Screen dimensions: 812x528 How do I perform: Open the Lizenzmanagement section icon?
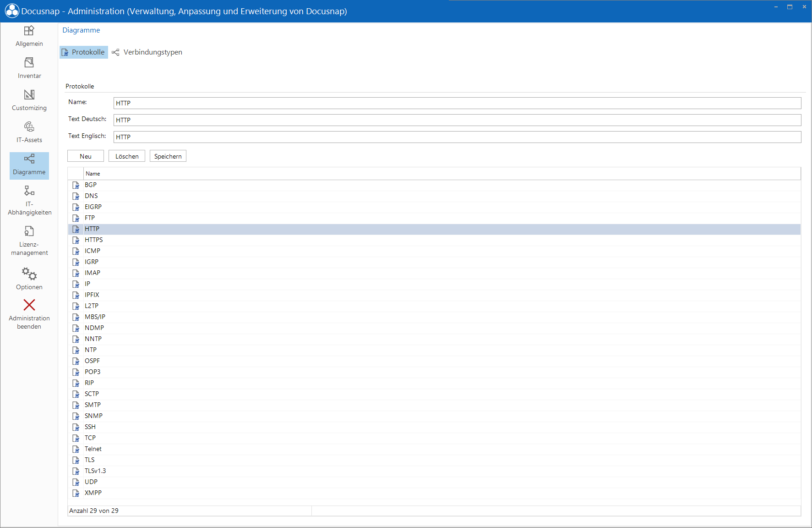tap(29, 231)
